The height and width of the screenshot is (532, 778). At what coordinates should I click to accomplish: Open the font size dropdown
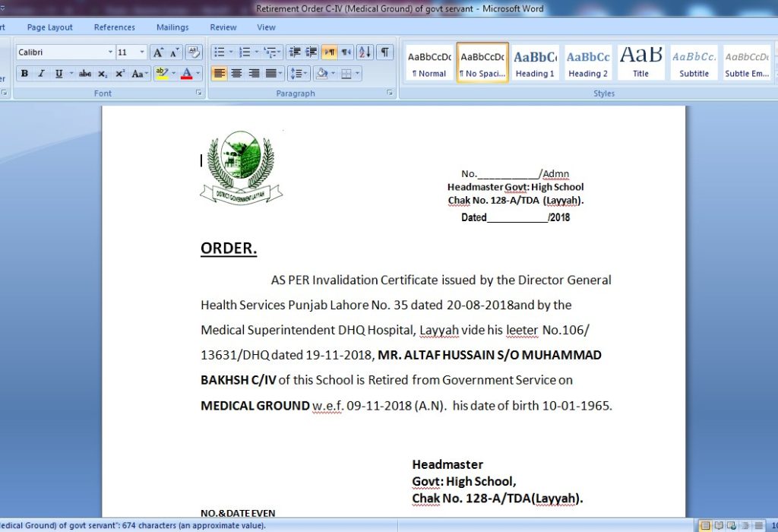pos(142,52)
